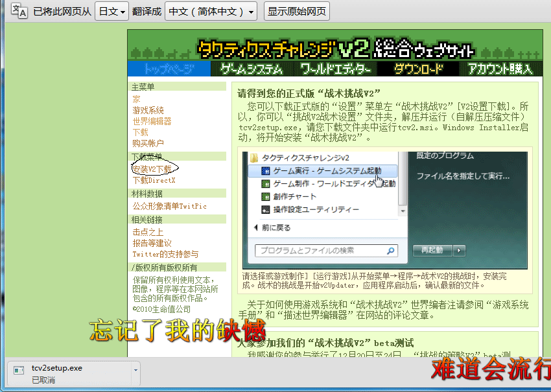551x392 pixels.
Task: Go to the ダウンロード navigation tab
Action: (418, 69)
